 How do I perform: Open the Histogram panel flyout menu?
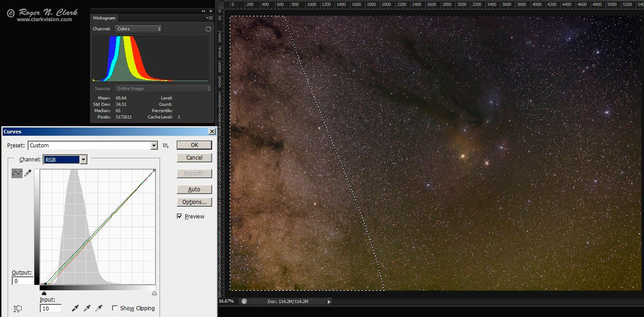click(x=209, y=18)
